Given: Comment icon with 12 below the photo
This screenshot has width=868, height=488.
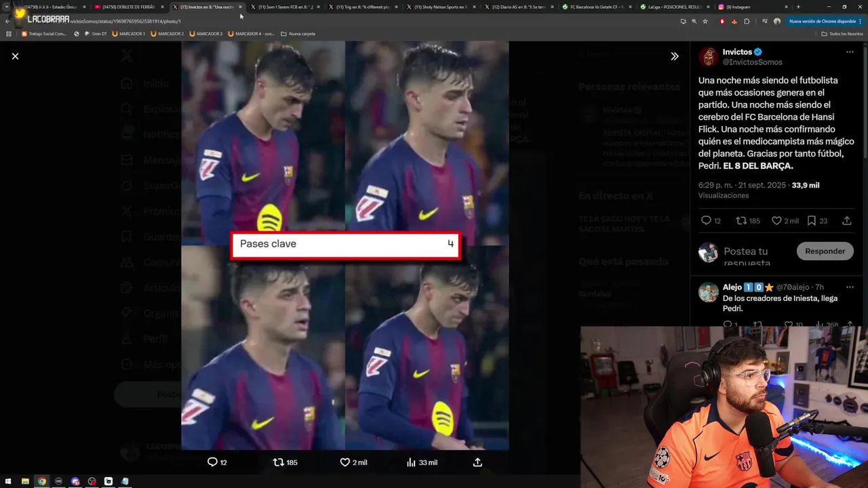Looking at the screenshot, I should point(212,462).
